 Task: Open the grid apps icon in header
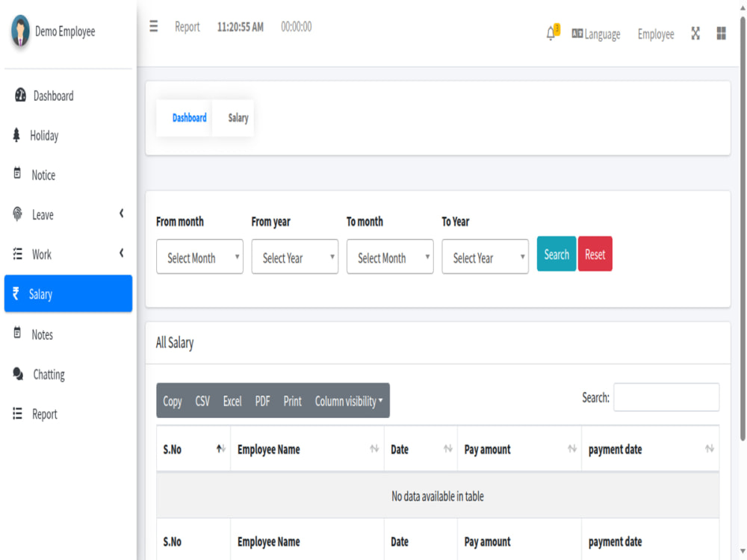tap(722, 34)
